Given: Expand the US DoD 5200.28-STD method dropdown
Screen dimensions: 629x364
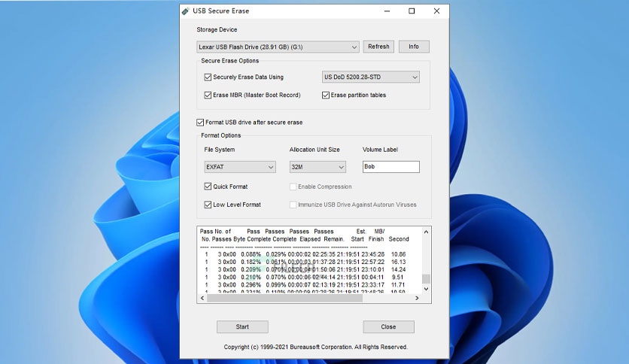Looking at the screenshot, I should pos(370,77).
